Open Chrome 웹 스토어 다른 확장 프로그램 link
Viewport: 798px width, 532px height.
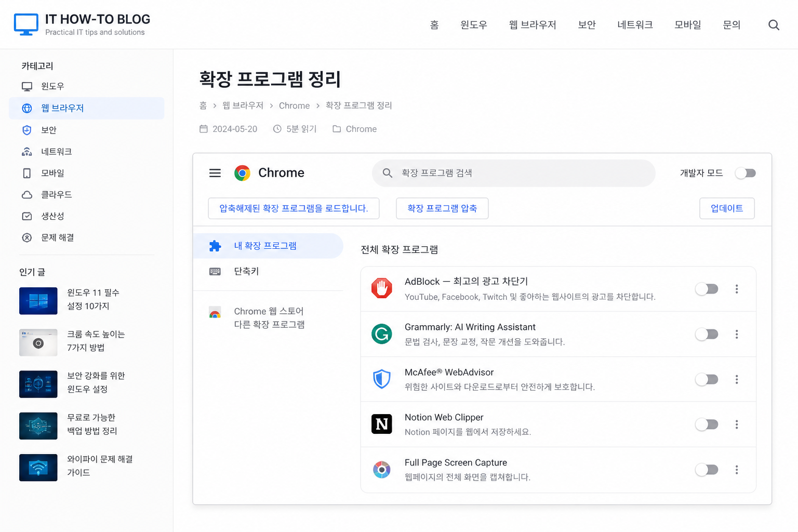pos(268,317)
